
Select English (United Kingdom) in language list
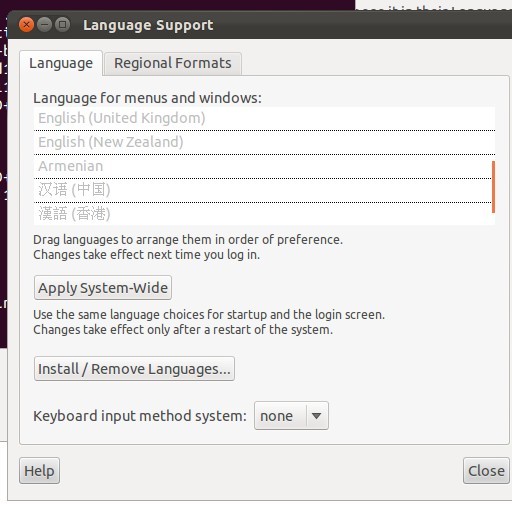[264, 118]
